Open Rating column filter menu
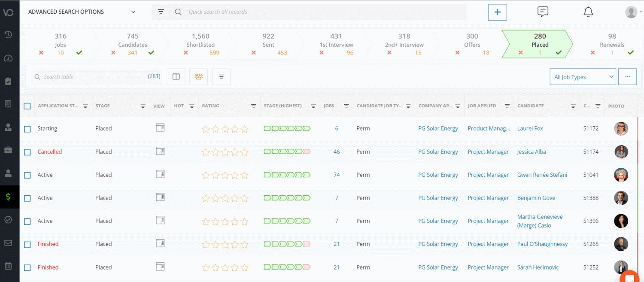 pyautogui.click(x=254, y=106)
